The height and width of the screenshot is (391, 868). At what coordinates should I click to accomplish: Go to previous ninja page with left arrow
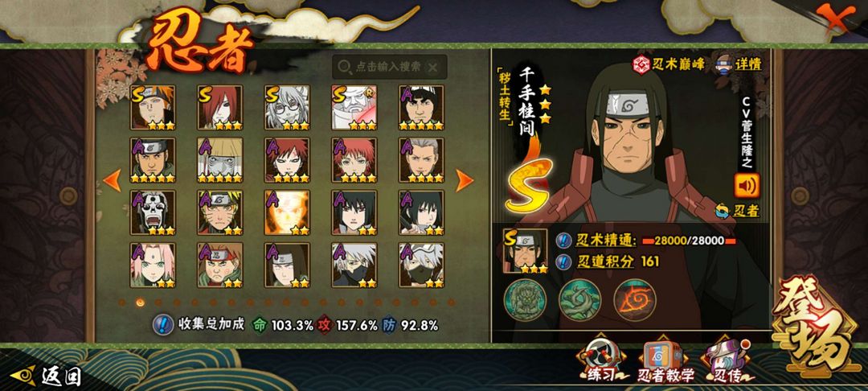pyautogui.click(x=113, y=180)
